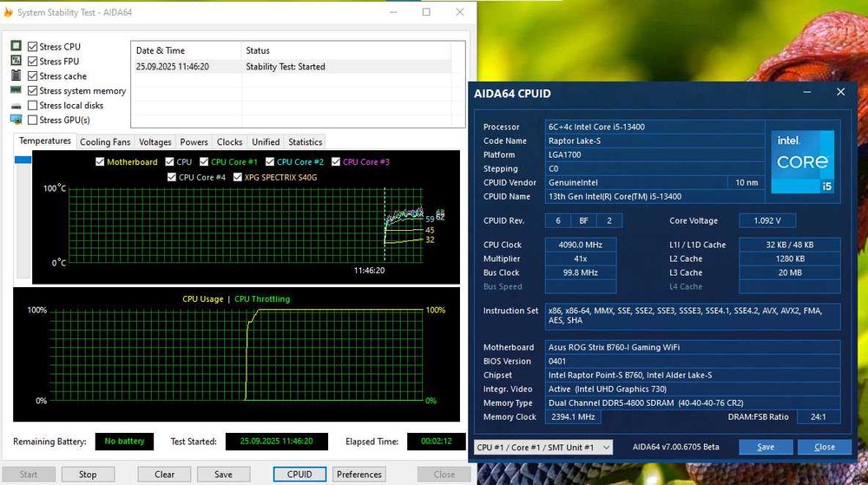The image size is (868, 485).
Task: Click the Code Name value Raptor Lake-S
Action: point(654,141)
